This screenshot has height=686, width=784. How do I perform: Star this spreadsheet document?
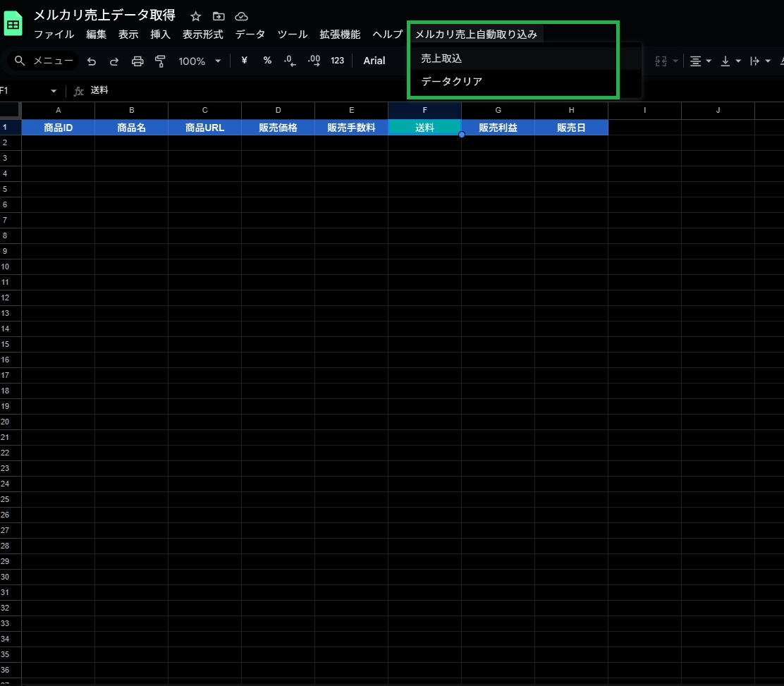pos(195,16)
